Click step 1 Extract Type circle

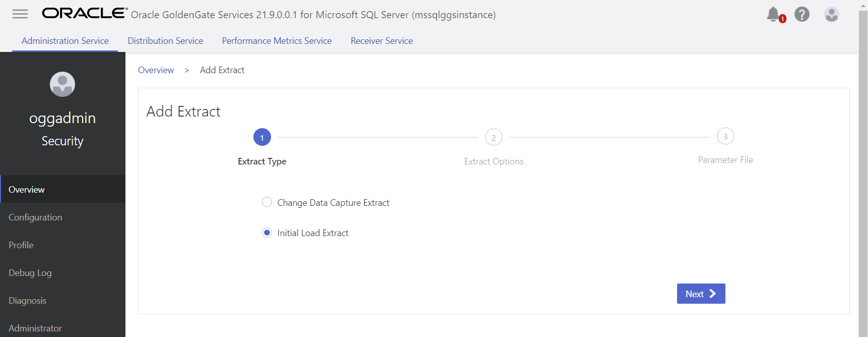coord(262,137)
